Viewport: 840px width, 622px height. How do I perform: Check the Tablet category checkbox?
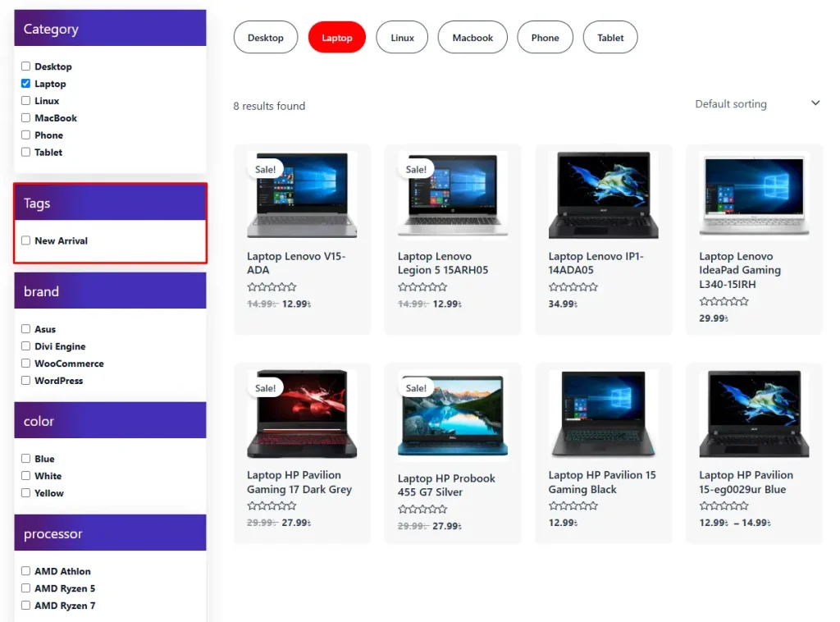25,152
